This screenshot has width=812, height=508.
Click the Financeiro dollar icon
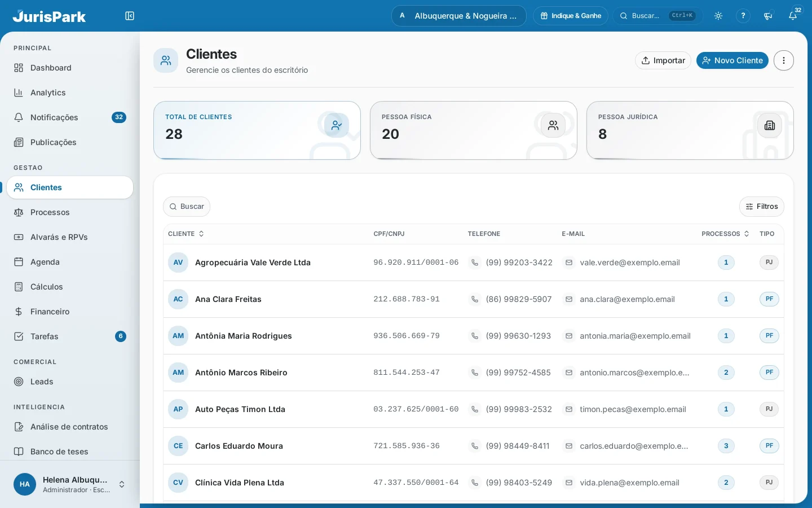(19, 312)
